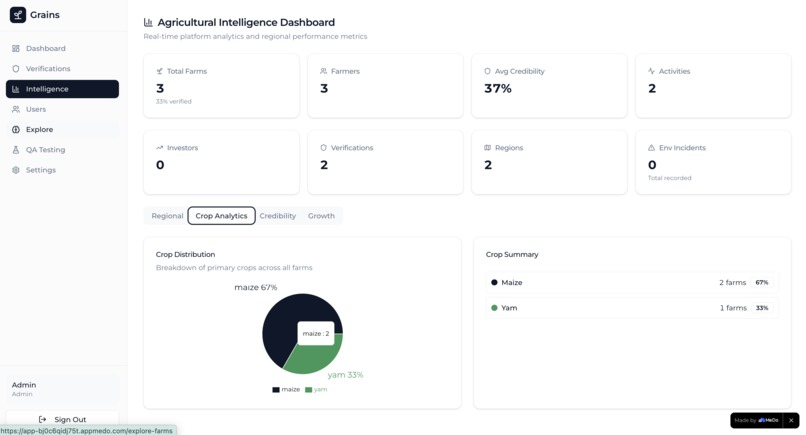Click the Sign Out button
This screenshot has width=806, height=435.
click(x=62, y=420)
